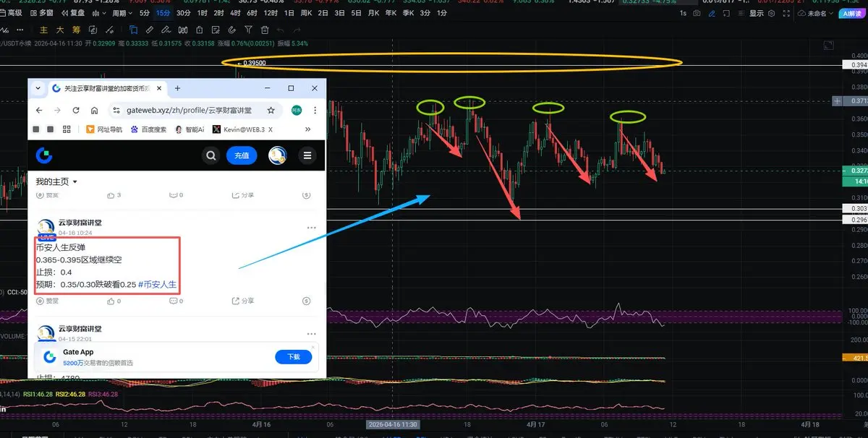Open the 智能Ai bookmark
The height and width of the screenshot is (438, 868).
tap(190, 129)
